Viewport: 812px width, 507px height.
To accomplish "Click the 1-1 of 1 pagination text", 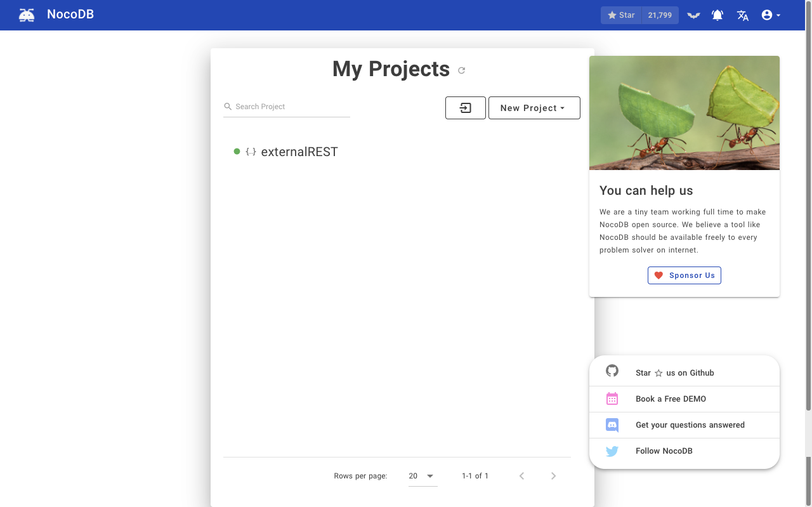I will point(475,476).
